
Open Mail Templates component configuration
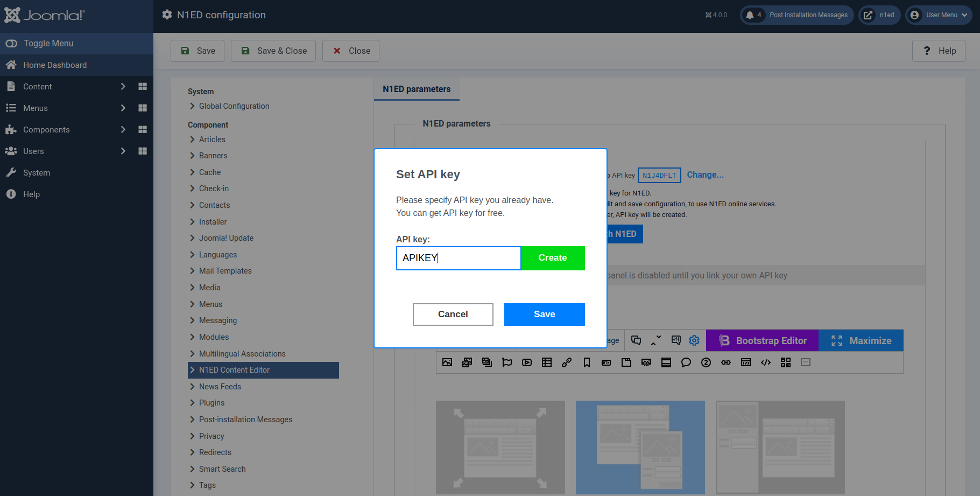[225, 271]
